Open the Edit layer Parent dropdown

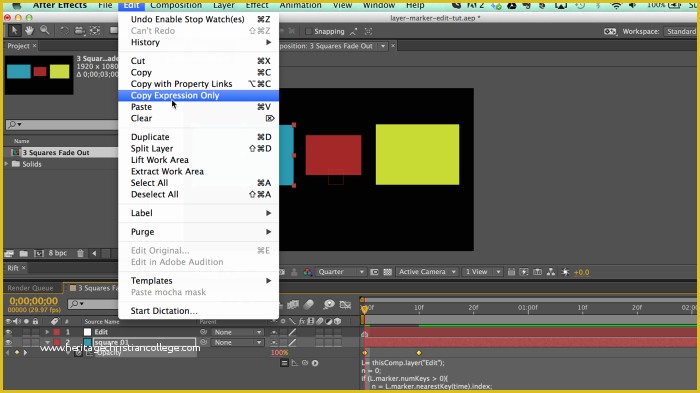pyautogui.click(x=237, y=332)
